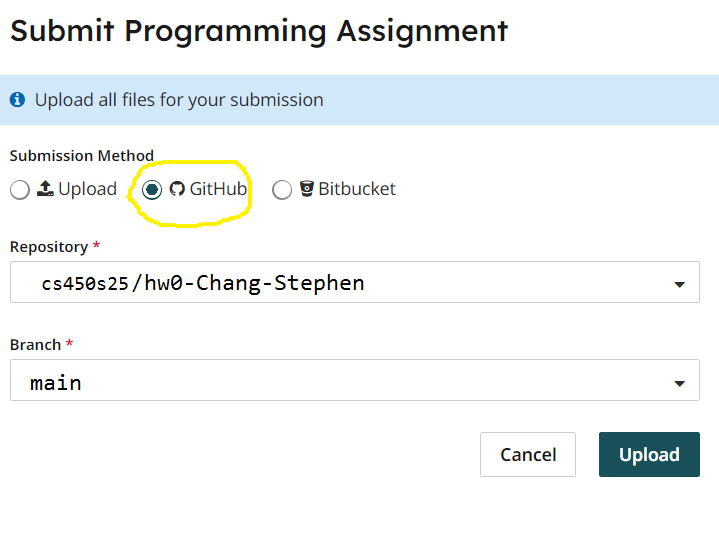Click the Upload method label text
719x545 pixels.
point(88,189)
